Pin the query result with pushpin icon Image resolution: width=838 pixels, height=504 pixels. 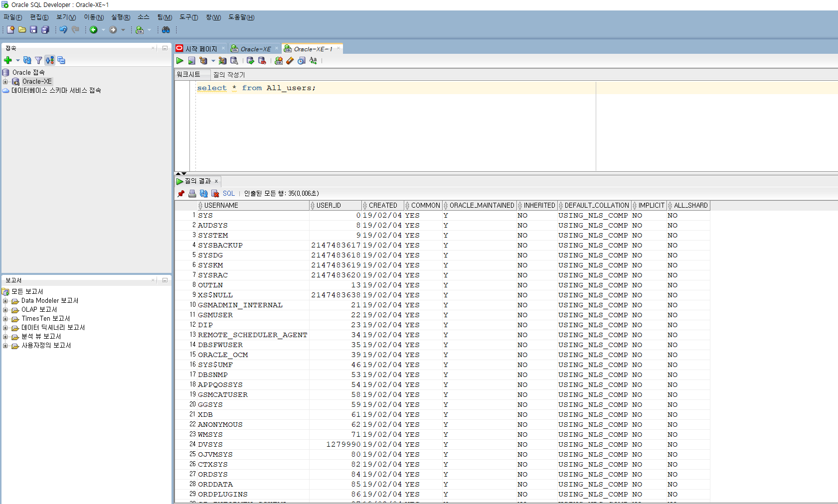click(x=181, y=193)
